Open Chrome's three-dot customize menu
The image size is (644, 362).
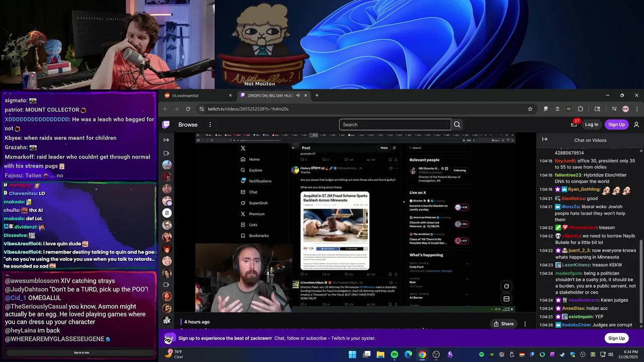pyautogui.click(x=637, y=109)
